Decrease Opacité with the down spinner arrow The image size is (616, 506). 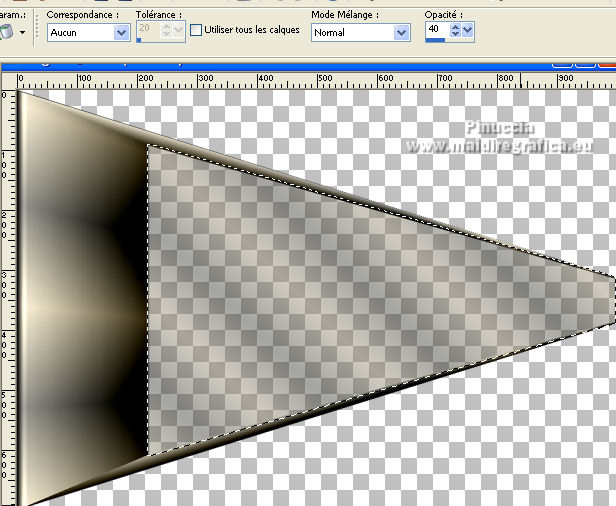pyautogui.click(x=455, y=34)
